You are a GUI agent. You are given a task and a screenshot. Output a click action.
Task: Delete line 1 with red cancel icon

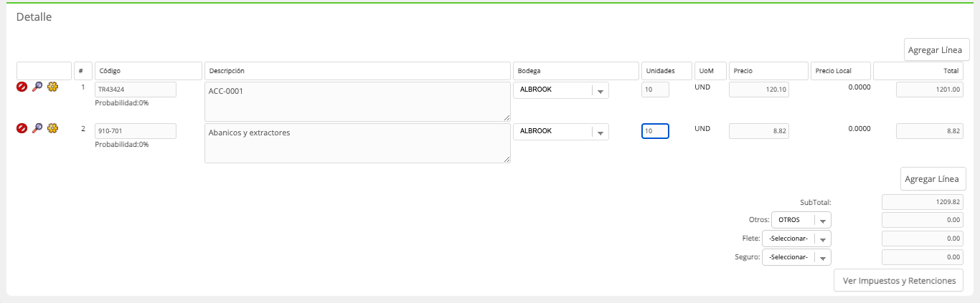click(x=22, y=87)
